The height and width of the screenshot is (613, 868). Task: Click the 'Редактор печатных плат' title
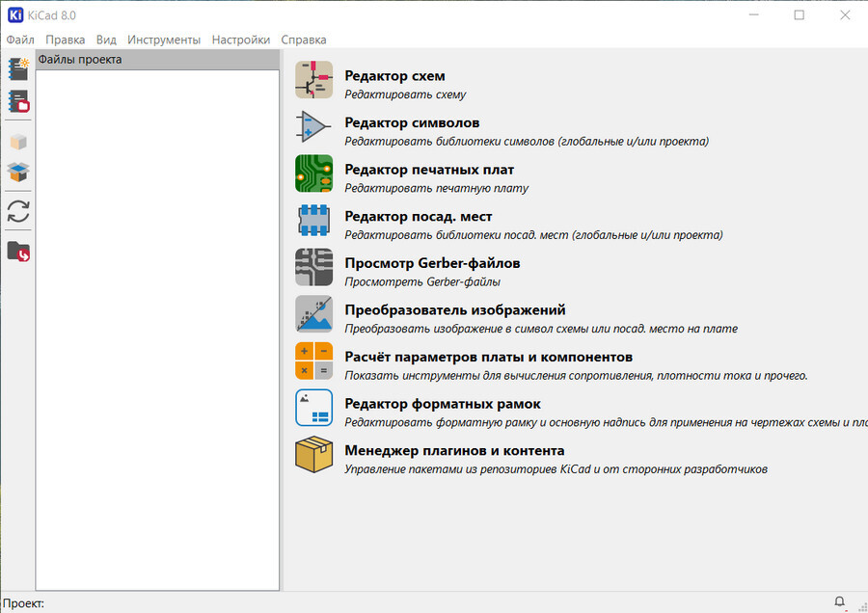coord(429,170)
